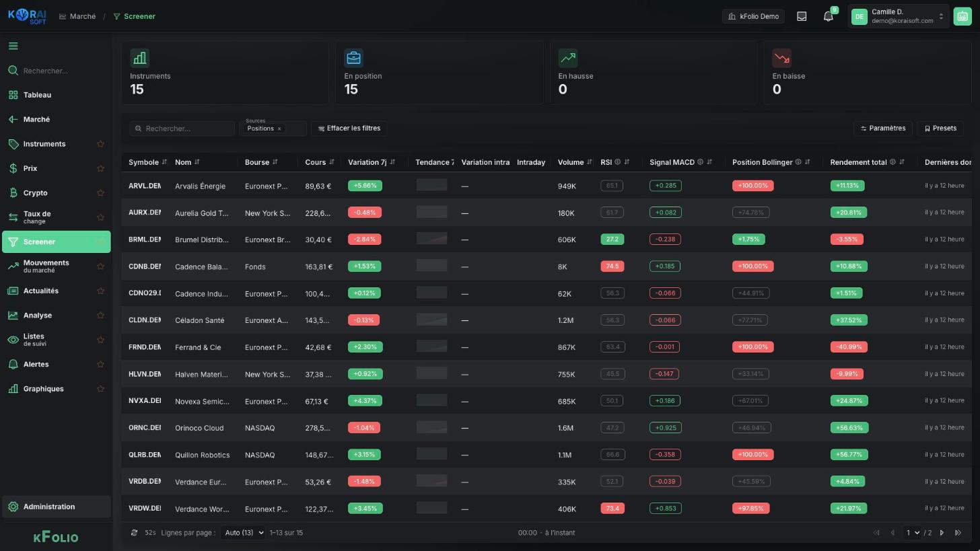Image resolution: width=980 pixels, height=551 pixels.
Task: Click the Marché breadcrumb link
Action: [77, 16]
